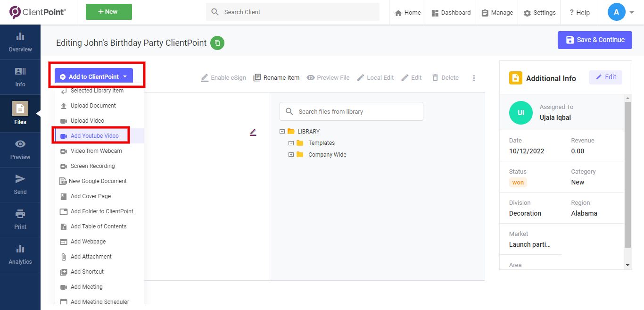This screenshot has width=644, height=310.
Task: Choose Upload Document
Action: tap(99, 106)
